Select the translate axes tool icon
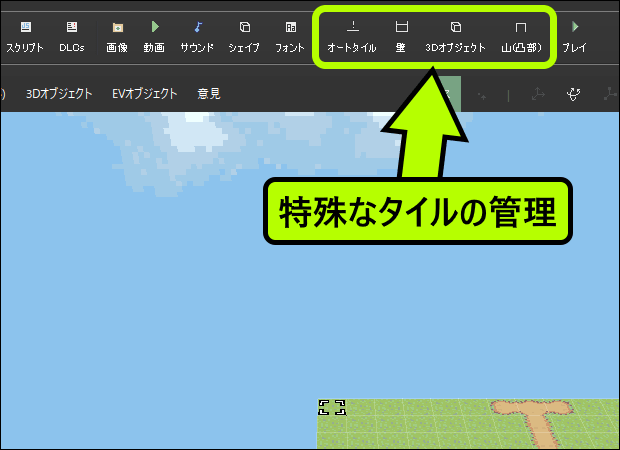The height and width of the screenshot is (450, 620). (539, 95)
